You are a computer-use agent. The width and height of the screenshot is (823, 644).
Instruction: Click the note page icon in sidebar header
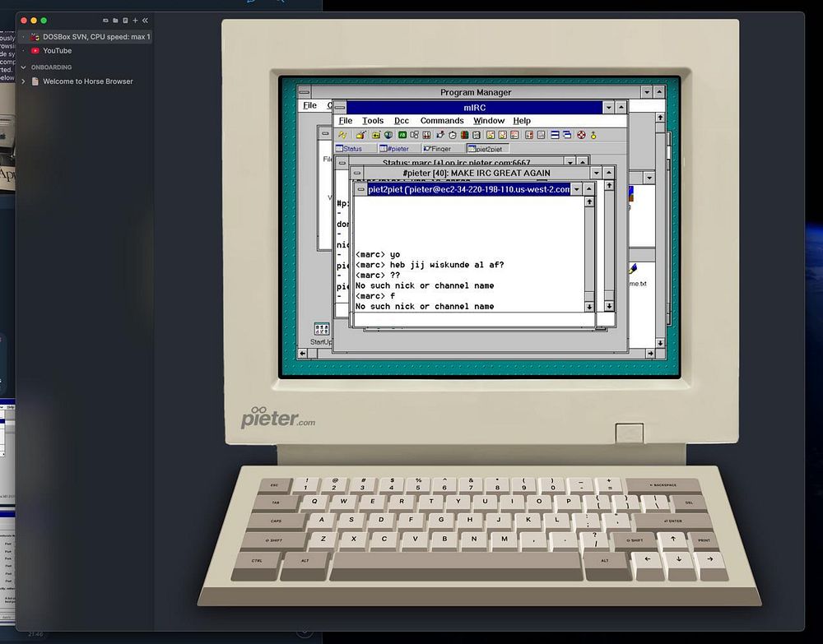click(x=125, y=21)
